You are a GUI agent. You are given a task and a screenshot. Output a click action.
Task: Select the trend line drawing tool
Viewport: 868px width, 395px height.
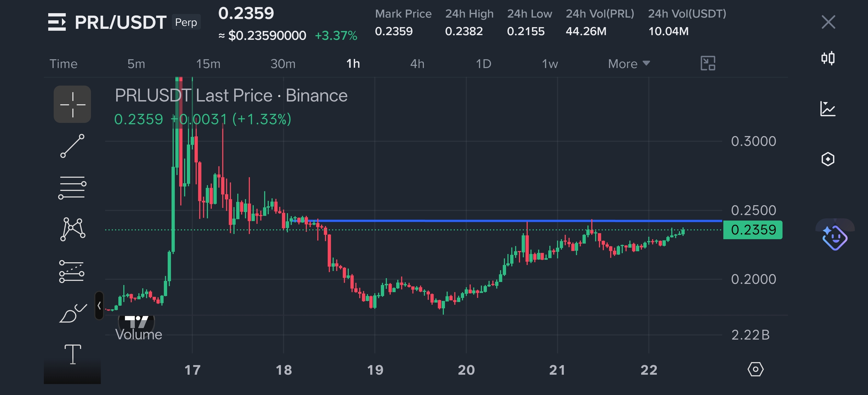coord(72,146)
